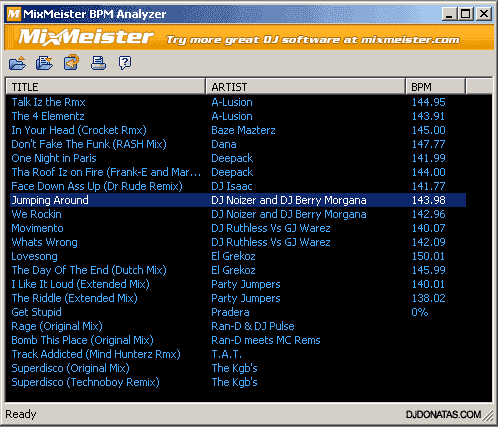Viewport: 498px width, 427px height.
Task: Sort tracks by the BPM column header
Action: coord(435,87)
